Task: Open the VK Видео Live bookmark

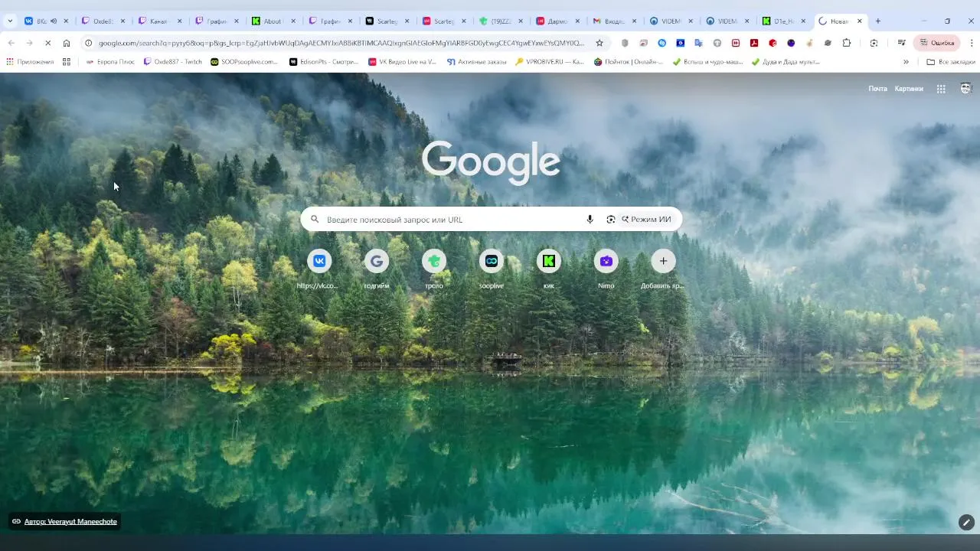Action: [402, 62]
